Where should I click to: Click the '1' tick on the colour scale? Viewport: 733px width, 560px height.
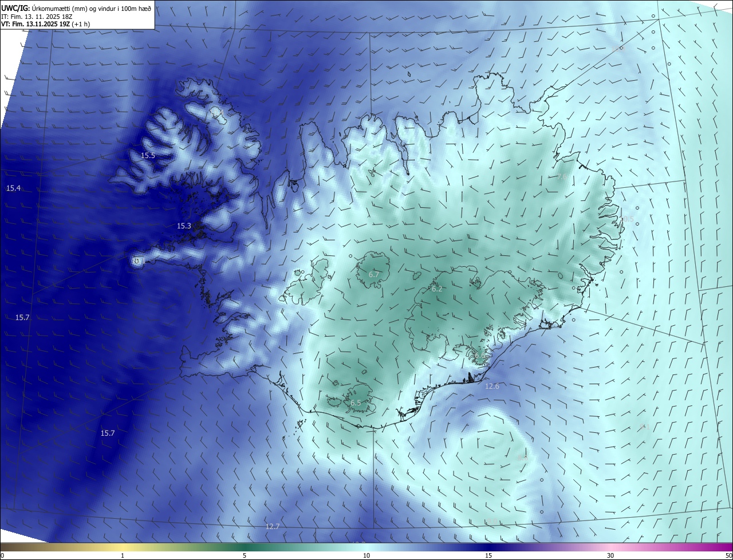coord(123,555)
